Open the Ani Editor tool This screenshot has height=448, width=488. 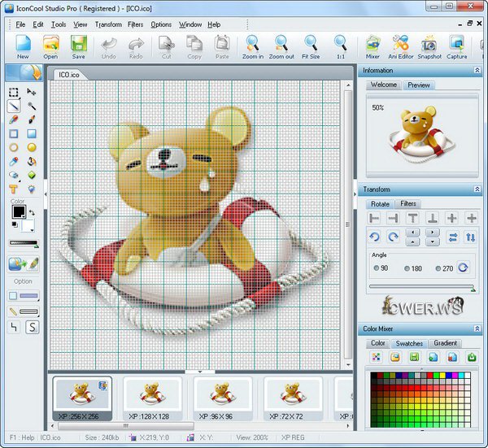400,46
